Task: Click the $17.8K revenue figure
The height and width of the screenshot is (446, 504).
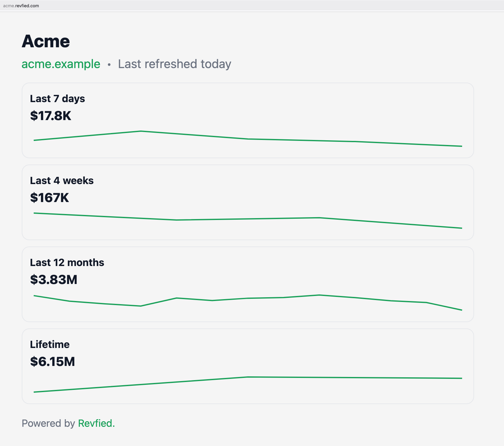Action: click(50, 116)
